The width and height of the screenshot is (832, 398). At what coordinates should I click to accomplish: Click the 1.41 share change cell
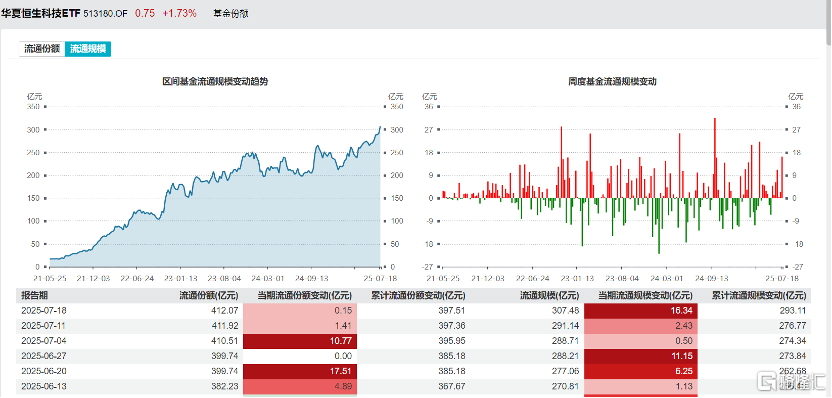[300, 326]
